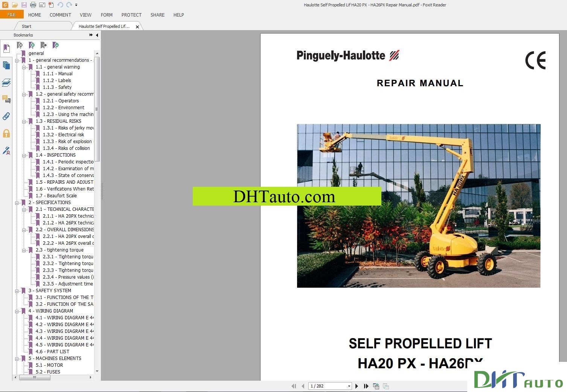The height and width of the screenshot is (392, 567).
Task: Open the Security lock panel icon
Action: coord(6,133)
